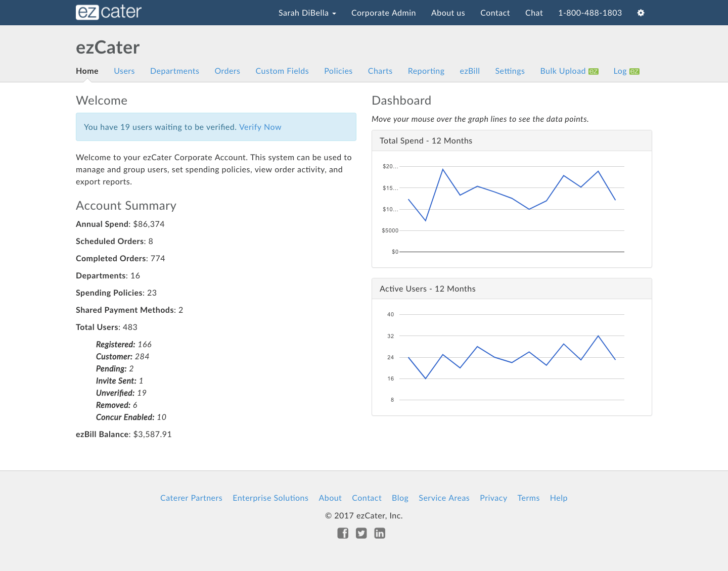Open Service Areas footer link

tap(444, 498)
